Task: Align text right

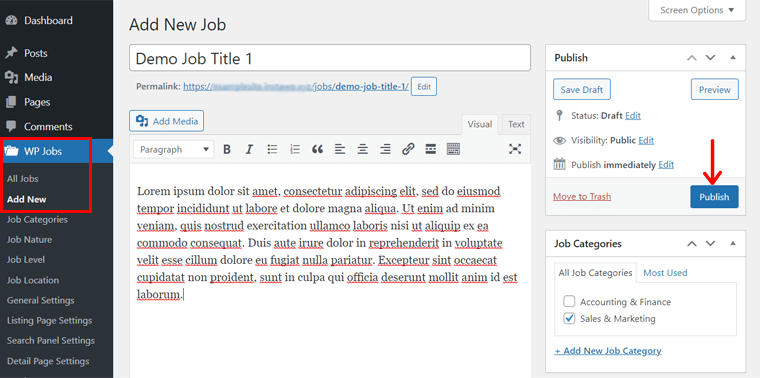Action: point(385,149)
